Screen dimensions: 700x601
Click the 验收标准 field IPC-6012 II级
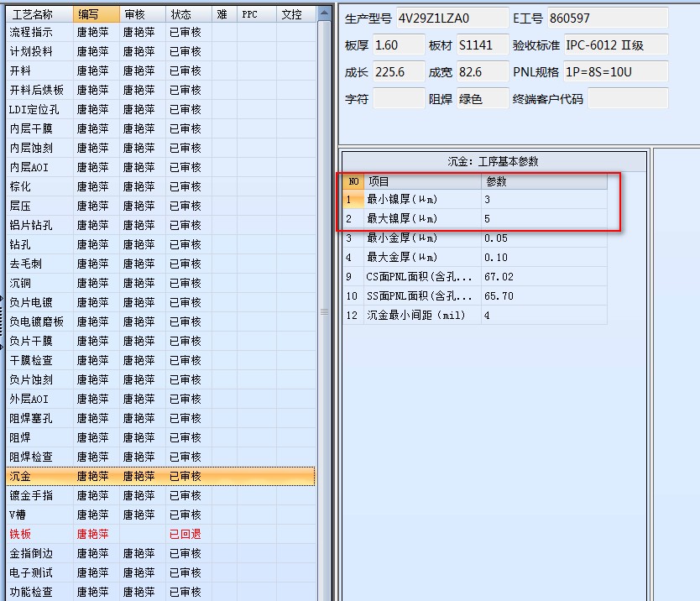point(616,45)
